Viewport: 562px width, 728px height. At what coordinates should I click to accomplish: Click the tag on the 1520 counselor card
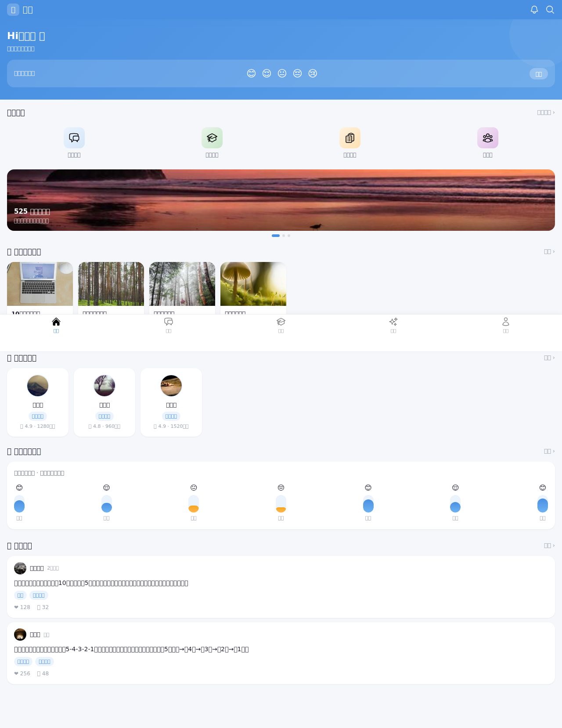tap(171, 416)
